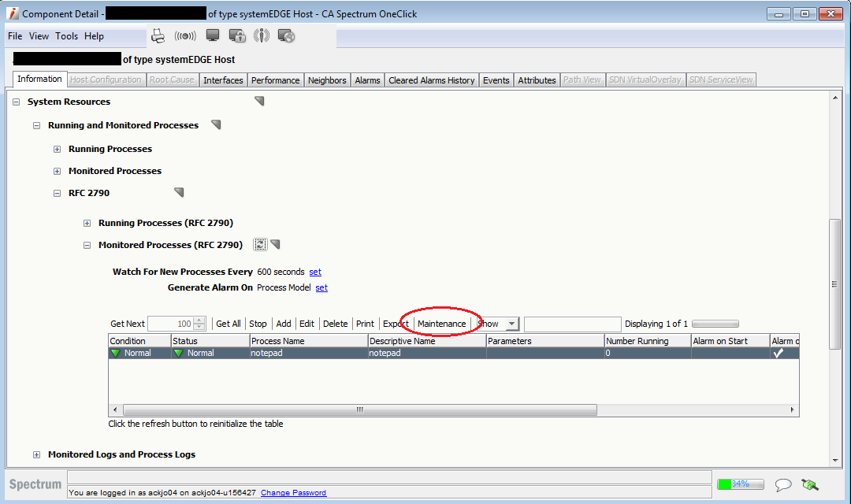This screenshot has width=851, height=504.
Task: Click the main panel vertical scrollbar thumb
Action: pos(834,284)
